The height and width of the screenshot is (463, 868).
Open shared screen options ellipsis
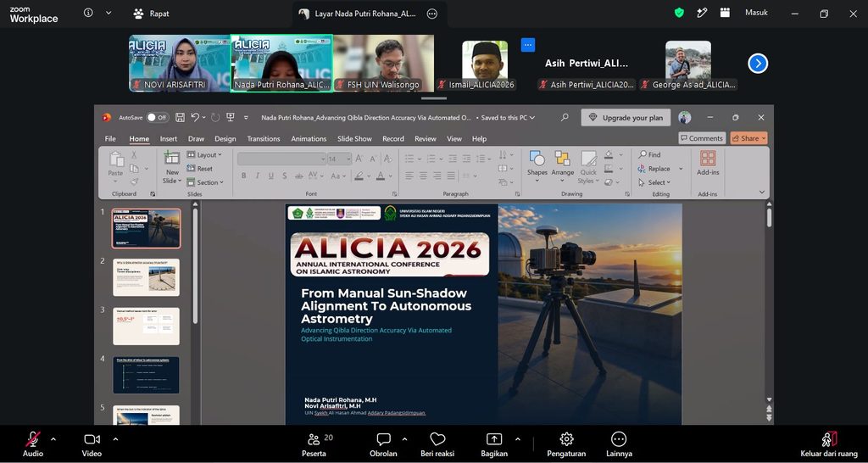click(432, 14)
